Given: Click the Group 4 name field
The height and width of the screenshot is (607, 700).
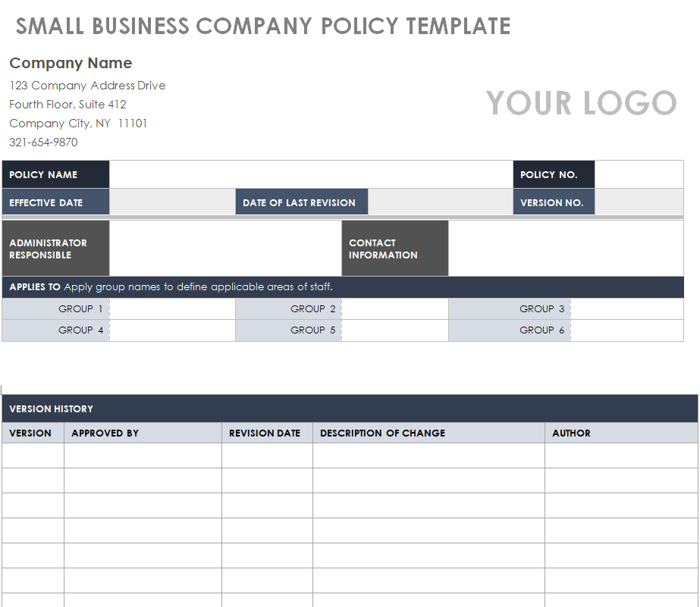Looking at the screenshot, I should pyautogui.click(x=172, y=330).
